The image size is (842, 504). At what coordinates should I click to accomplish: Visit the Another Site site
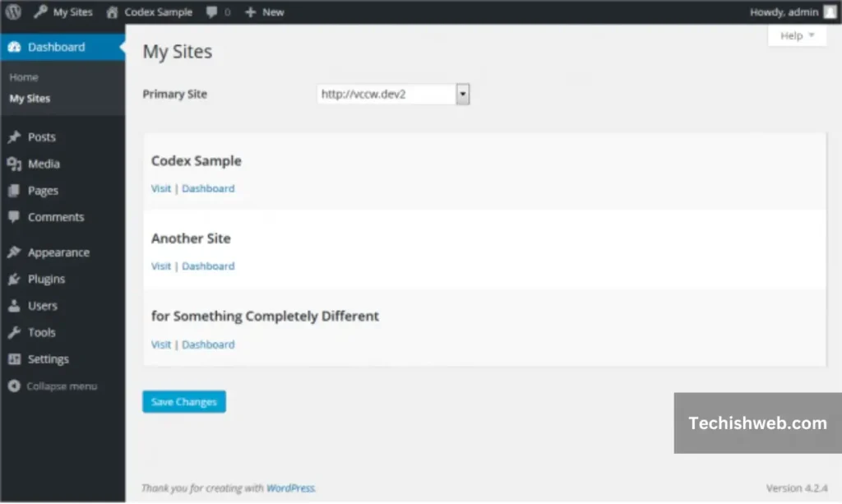click(160, 266)
